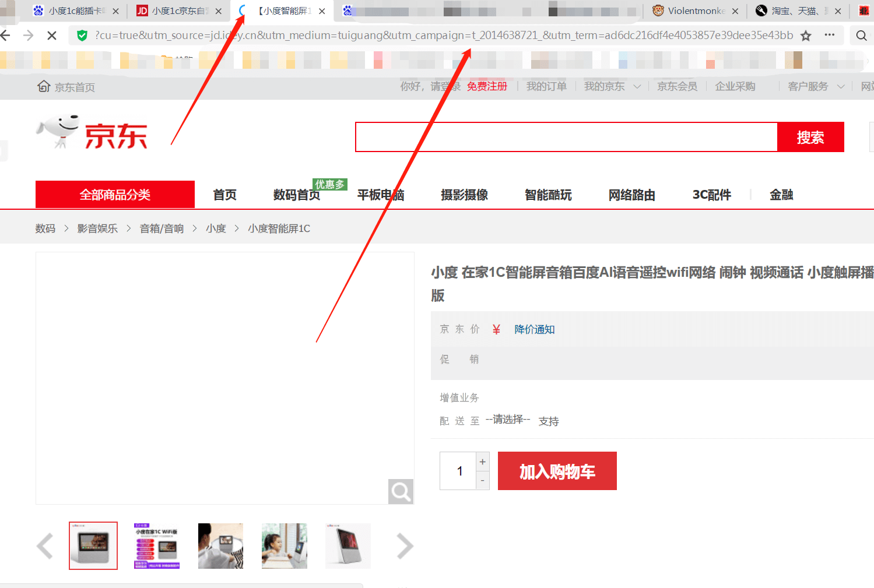Screen dimensions: 874x588
Task: Click the 小度智能屏1C breadcrumb
Action: pos(279,228)
